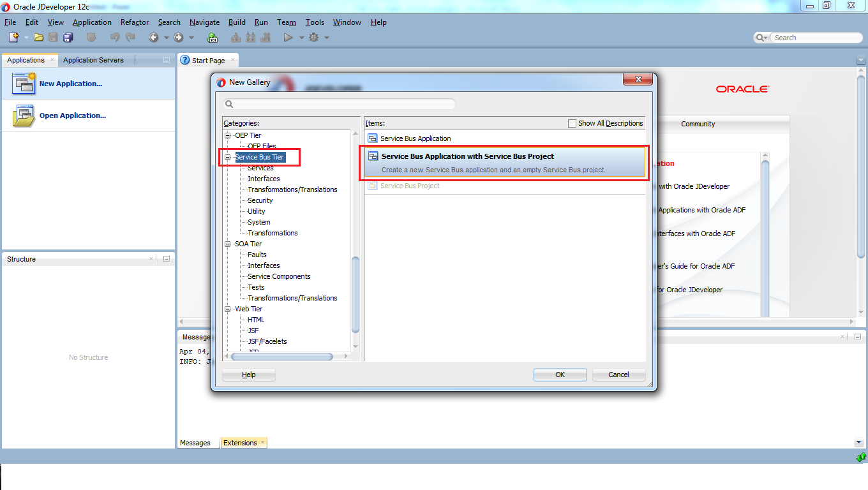Select HTML under Web Tier
Screen dimensions: 868x490
point(256,320)
